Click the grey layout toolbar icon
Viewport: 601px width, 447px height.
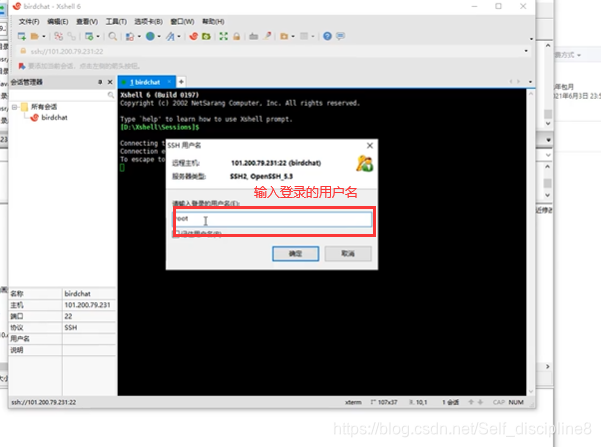304,36
